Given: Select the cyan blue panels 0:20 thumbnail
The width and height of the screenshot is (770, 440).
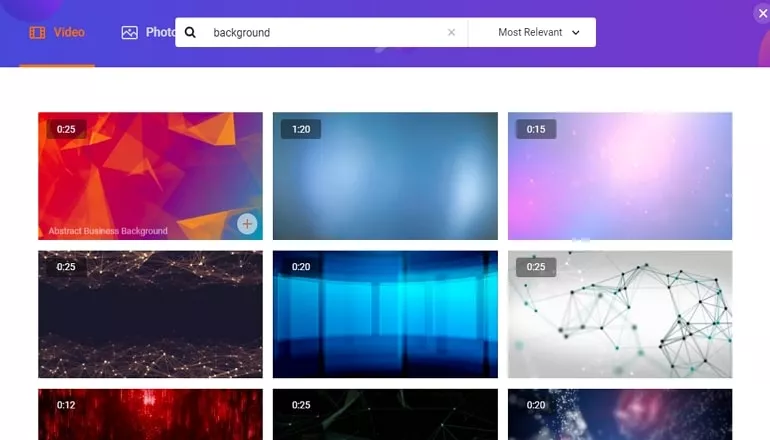Looking at the screenshot, I should tap(385, 314).
